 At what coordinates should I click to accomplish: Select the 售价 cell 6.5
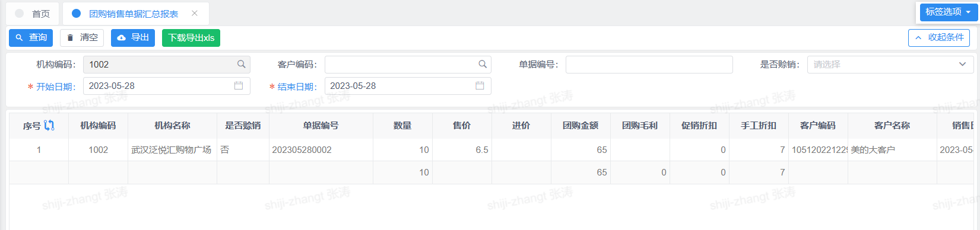pyautogui.click(x=462, y=150)
